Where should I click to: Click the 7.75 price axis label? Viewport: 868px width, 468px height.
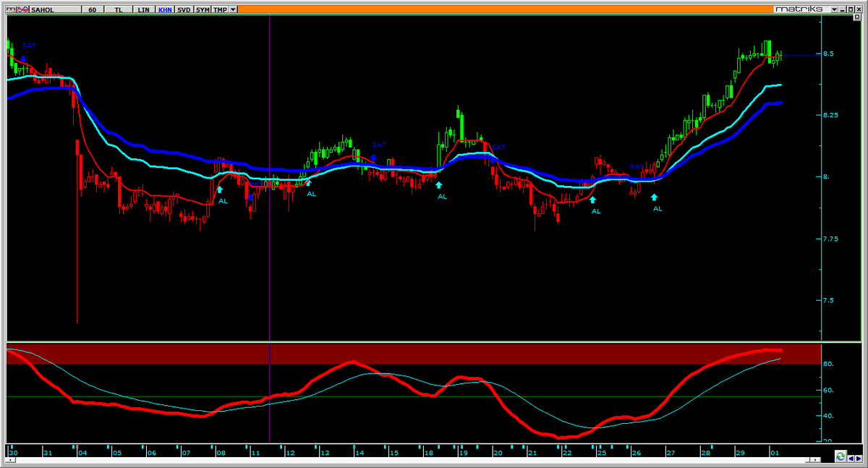830,239
